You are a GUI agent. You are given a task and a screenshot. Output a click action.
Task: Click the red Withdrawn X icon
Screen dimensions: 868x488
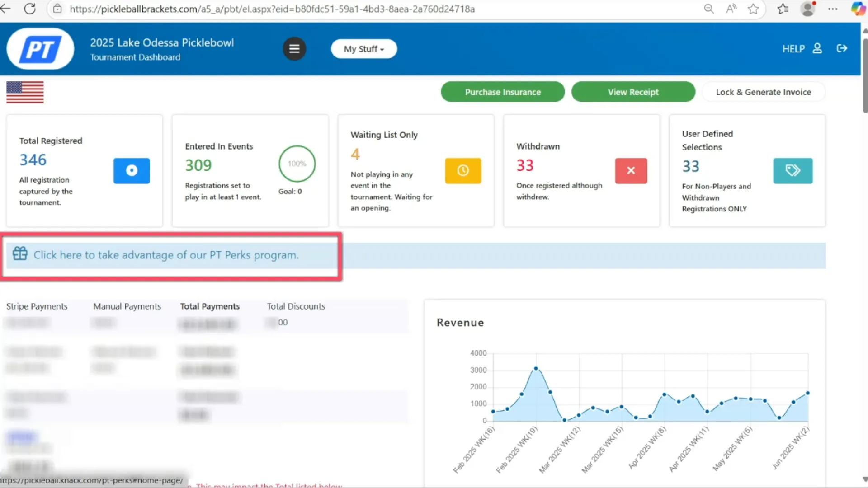tap(631, 170)
